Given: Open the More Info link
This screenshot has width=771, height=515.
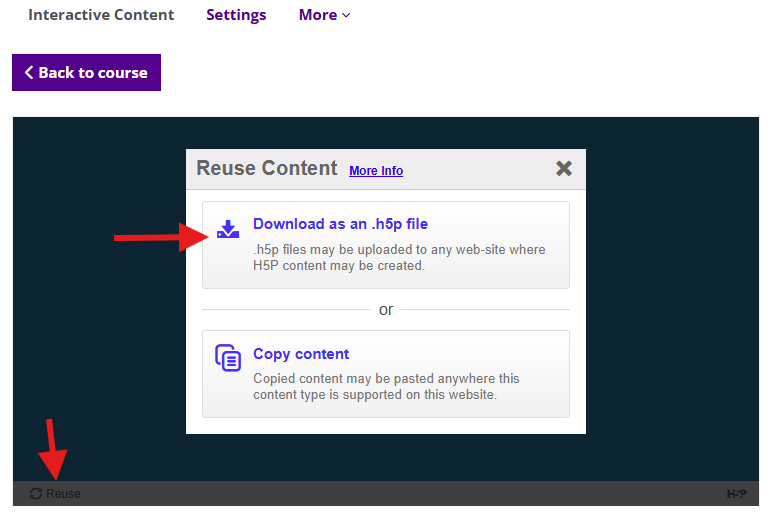Looking at the screenshot, I should (376, 171).
